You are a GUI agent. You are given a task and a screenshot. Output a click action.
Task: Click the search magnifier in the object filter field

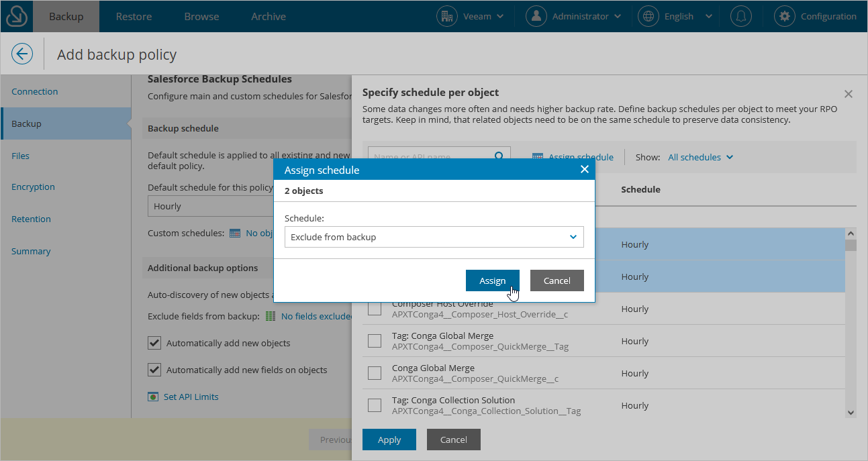pos(498,155)
